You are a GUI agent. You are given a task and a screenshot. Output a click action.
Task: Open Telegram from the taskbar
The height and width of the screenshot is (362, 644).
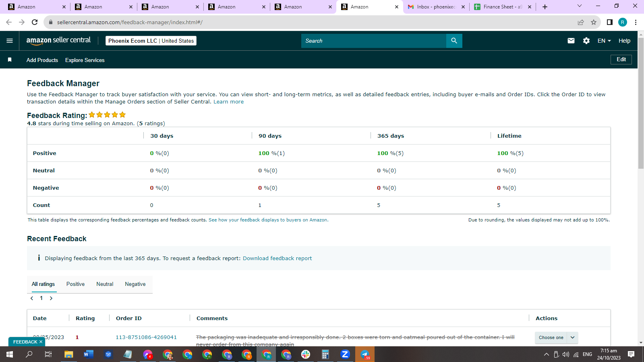coord(365,354)
